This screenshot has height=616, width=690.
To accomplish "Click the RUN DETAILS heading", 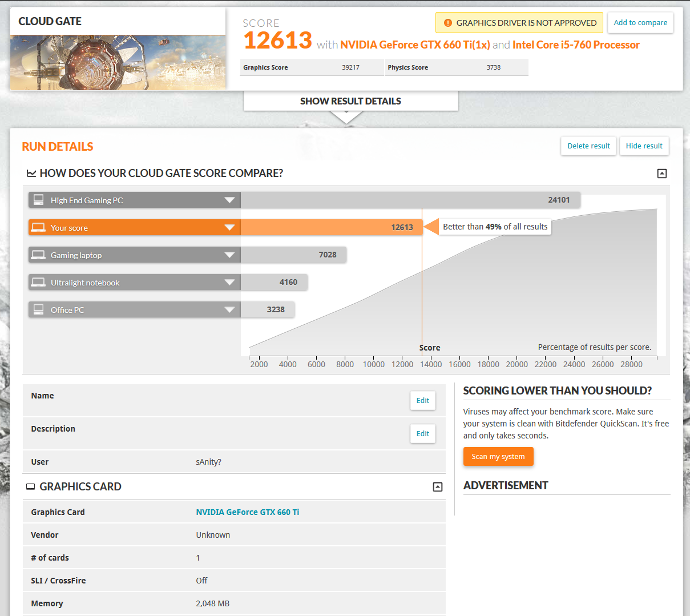I will click(x=57, y=147).
